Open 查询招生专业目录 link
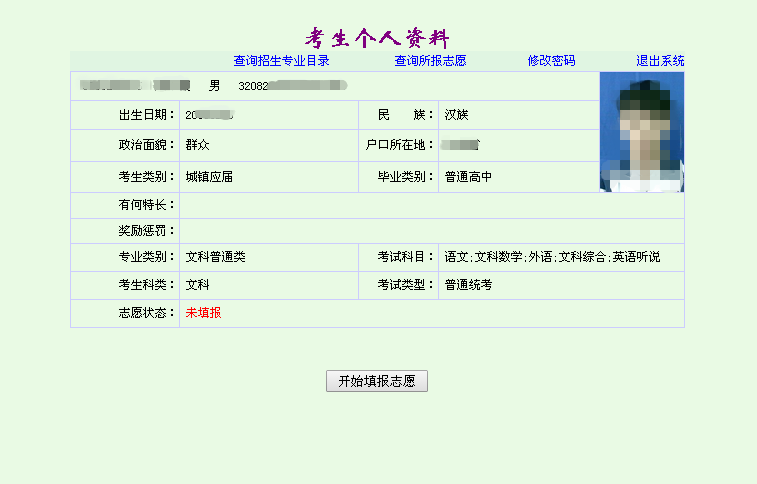This screenshot has height=484, width=757. (281, 61)
